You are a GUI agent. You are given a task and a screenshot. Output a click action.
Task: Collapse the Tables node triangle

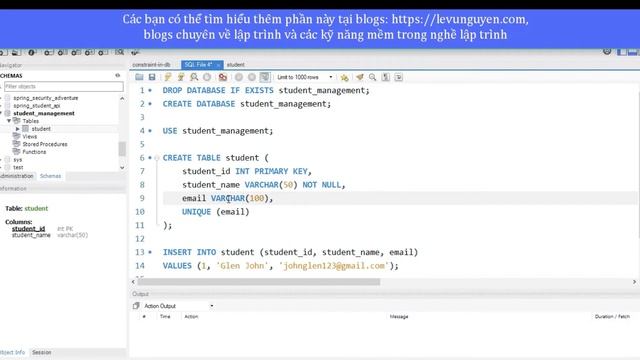click(9, 121)
